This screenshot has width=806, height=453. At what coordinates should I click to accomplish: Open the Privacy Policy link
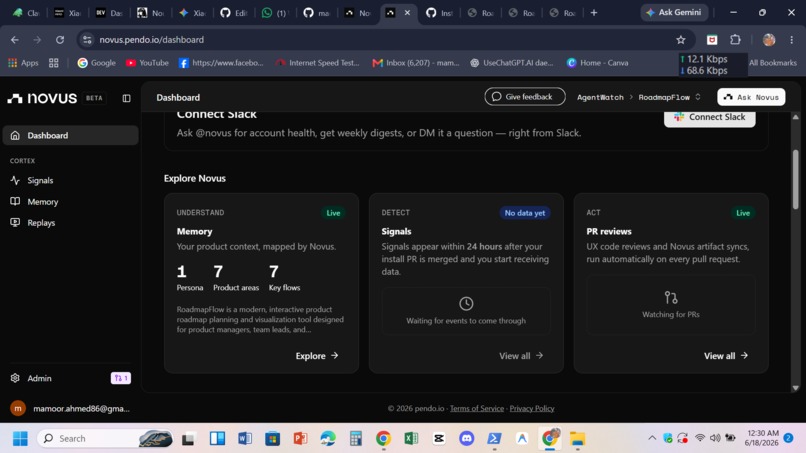pos(532,408)
